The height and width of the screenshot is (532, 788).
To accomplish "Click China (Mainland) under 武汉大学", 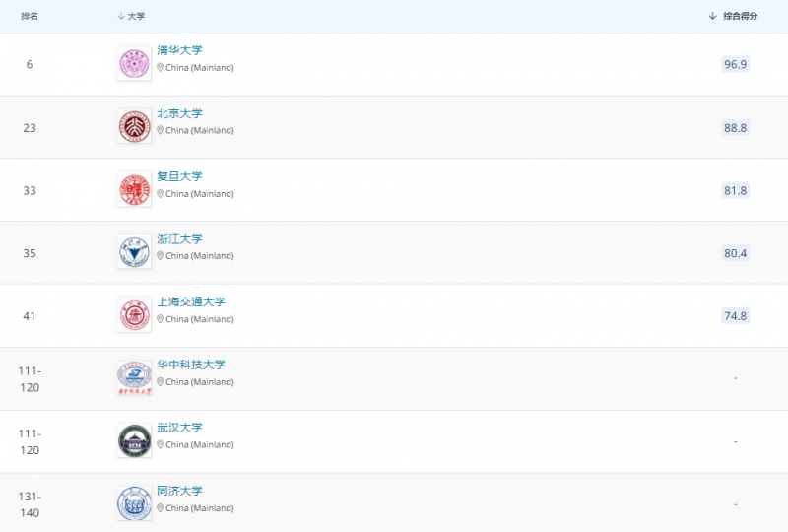I will coord(200,445).
